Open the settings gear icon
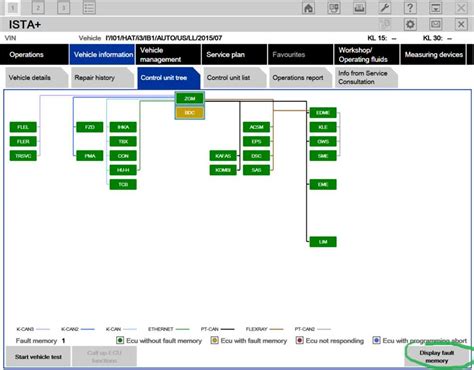The width and height of the screenshot is (474, 370). [410, 24]
